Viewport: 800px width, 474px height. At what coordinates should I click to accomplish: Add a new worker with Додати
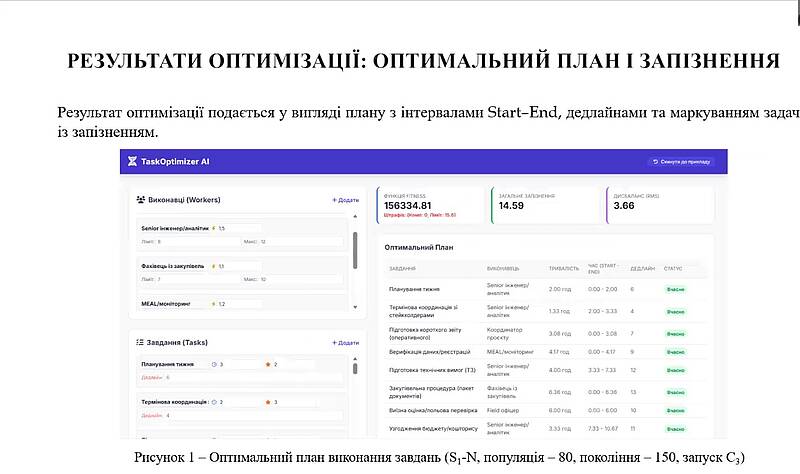[x=345, y=200]
